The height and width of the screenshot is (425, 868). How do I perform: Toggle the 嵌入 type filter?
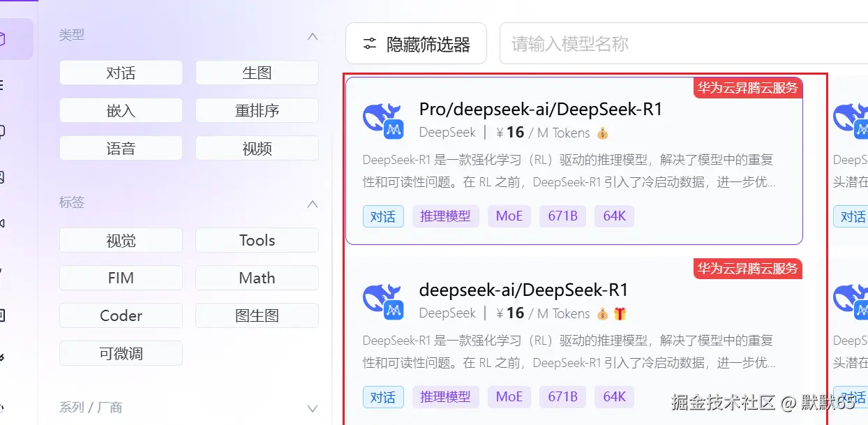click(x=121, y=110)
